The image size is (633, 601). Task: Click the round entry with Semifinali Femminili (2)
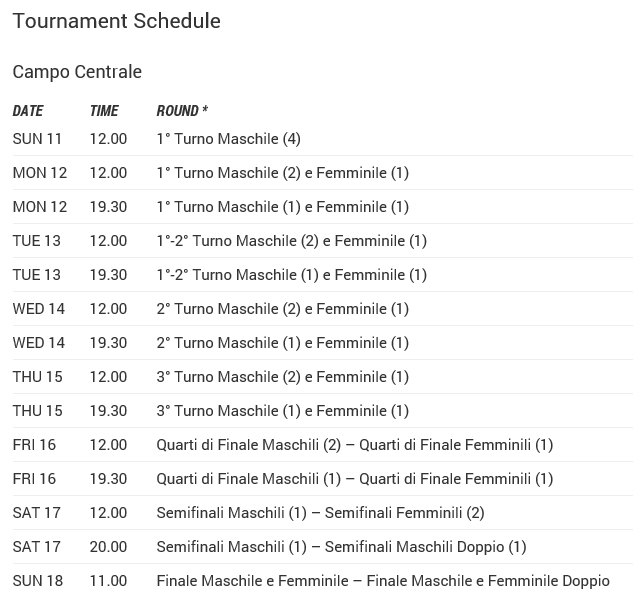[x=320, y=513]
